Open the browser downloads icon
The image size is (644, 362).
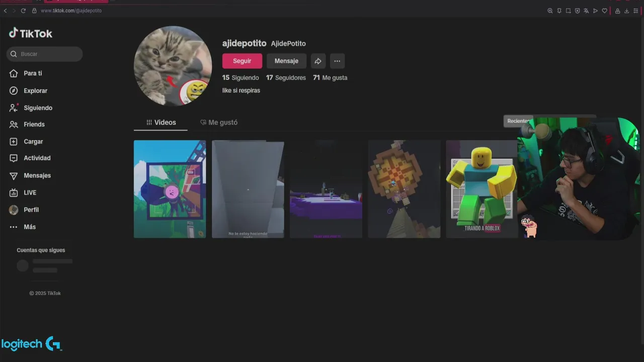point(626,11)
